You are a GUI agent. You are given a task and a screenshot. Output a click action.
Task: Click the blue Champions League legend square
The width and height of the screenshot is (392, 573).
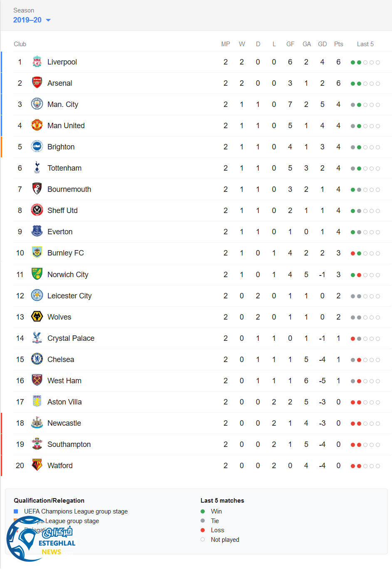point(16,511)
